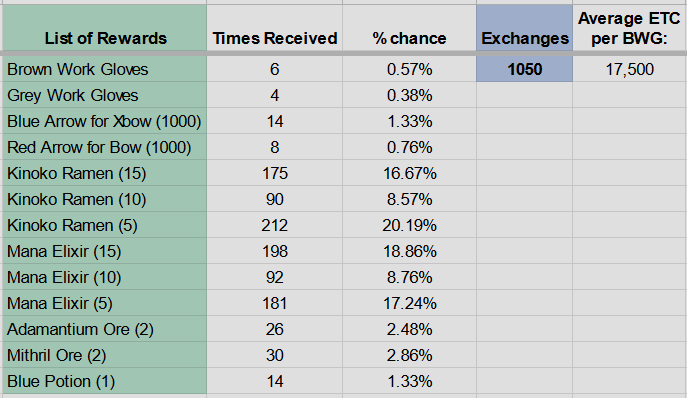Screen dimensions: 687x398
Task: Click 'Blue Arrow for Xbow (1000)' cell
Action: tap(105, 121)
